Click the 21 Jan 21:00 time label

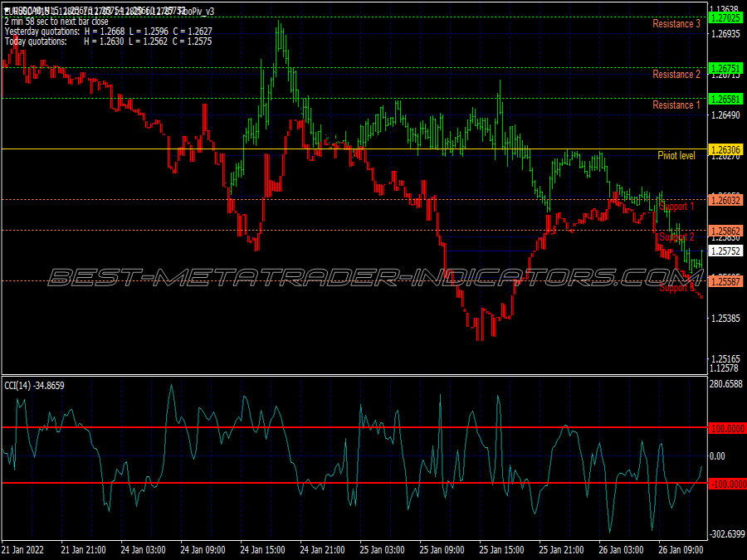(83, 550)
